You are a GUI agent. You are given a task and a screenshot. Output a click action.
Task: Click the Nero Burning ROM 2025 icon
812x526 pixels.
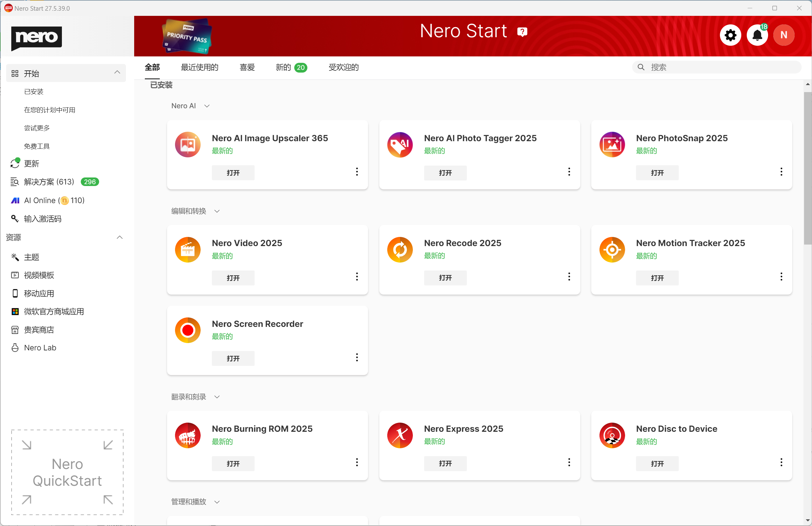coord(188,435)
